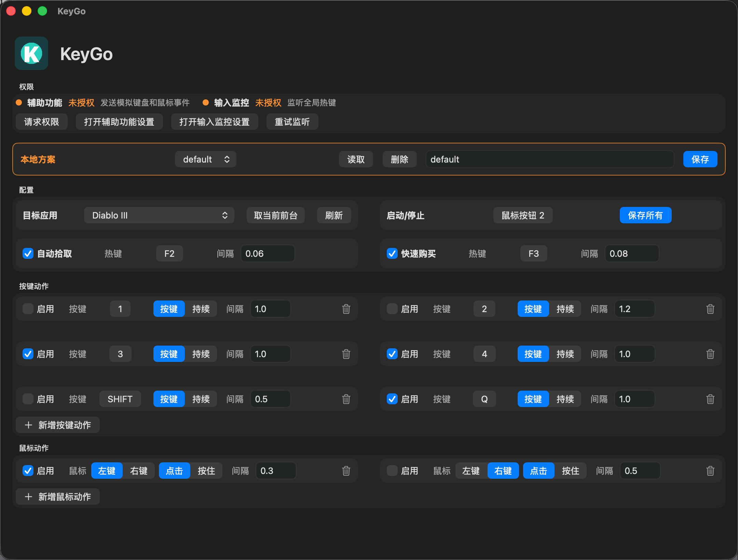This screenshot has height=560, width=738.
Task: Change the Q key binding button
Action: click(484, 399)
